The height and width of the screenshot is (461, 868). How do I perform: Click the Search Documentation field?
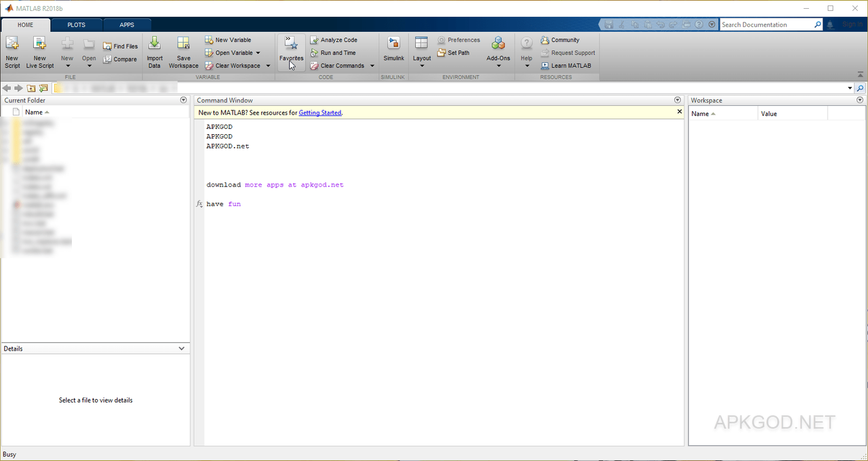766,24
